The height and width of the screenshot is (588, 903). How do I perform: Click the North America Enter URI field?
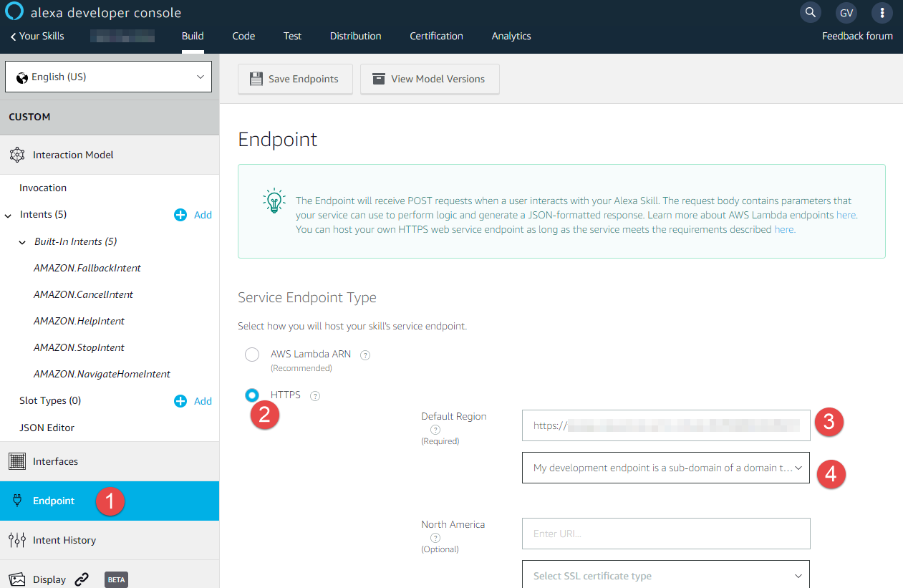pyautogui.click(x=666, y=534)
